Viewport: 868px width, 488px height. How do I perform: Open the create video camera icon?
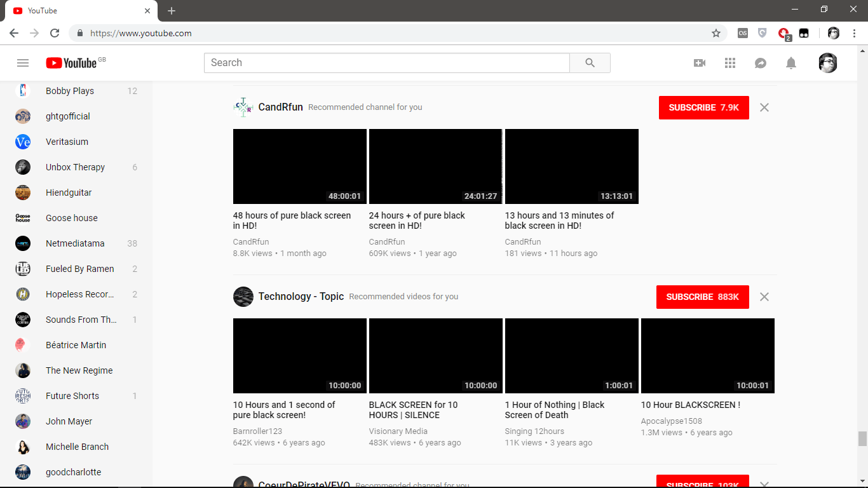click(700, 63)
